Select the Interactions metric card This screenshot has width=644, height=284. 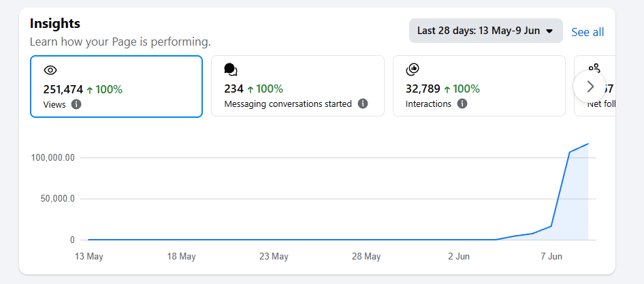pos(479,86)
